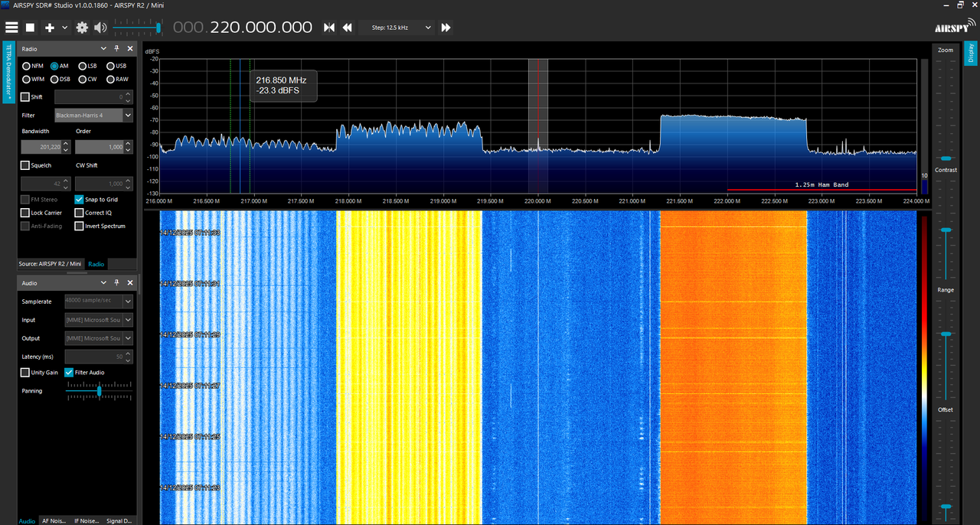
Task: Click the plus new slice icon
Action: click(x=50, y=28)
